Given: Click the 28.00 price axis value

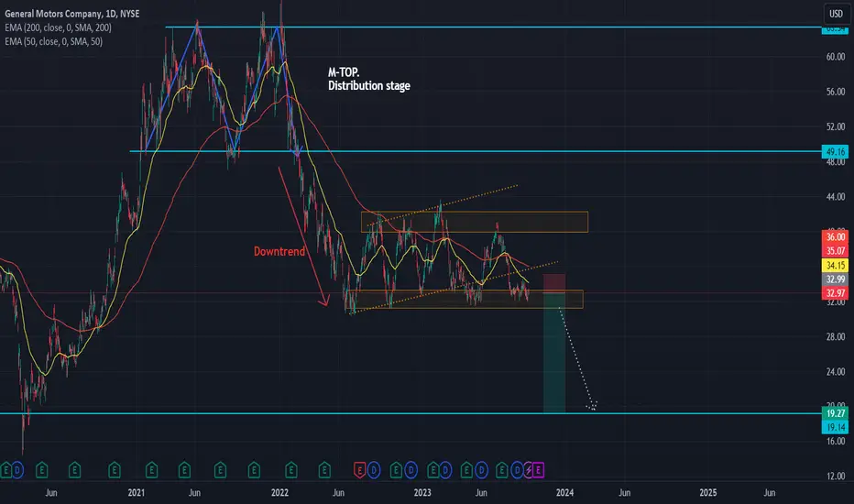Looking at the screenshot, I should [835, 336].
